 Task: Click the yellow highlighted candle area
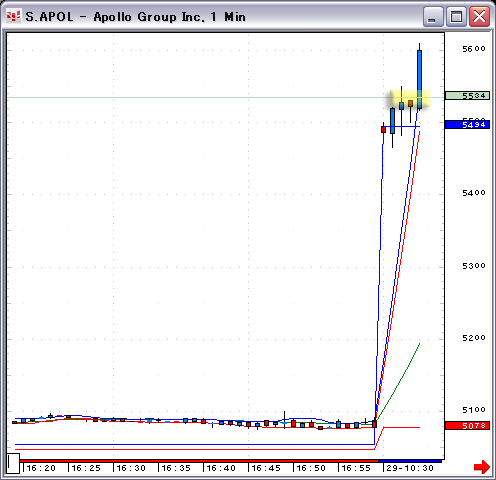tap(410, 99)
